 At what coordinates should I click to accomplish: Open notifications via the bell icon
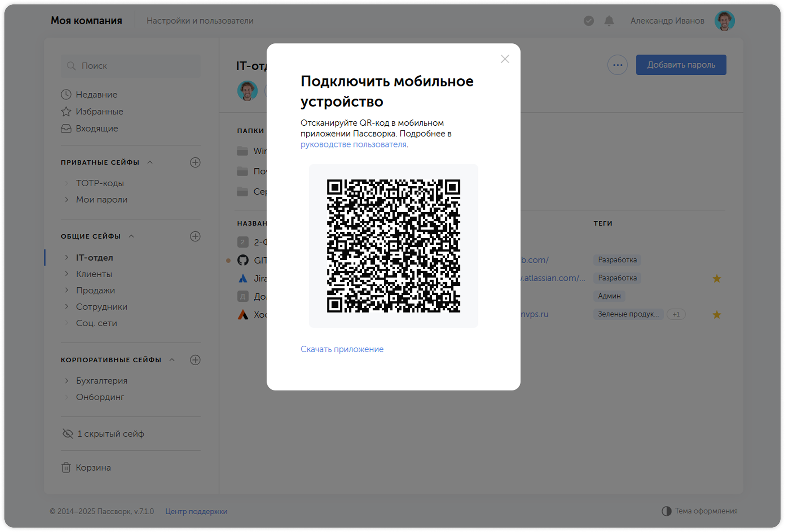click(x=608, y=21)
